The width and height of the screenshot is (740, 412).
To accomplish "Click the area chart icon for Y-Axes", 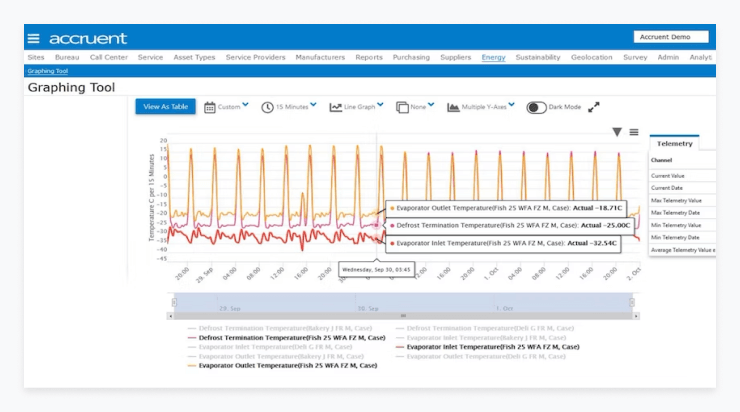I will [453, 108].
